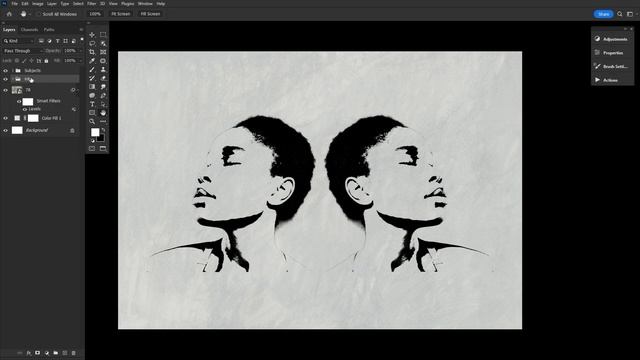Create new fill or adjustment layer icon

tap(47, 353)
